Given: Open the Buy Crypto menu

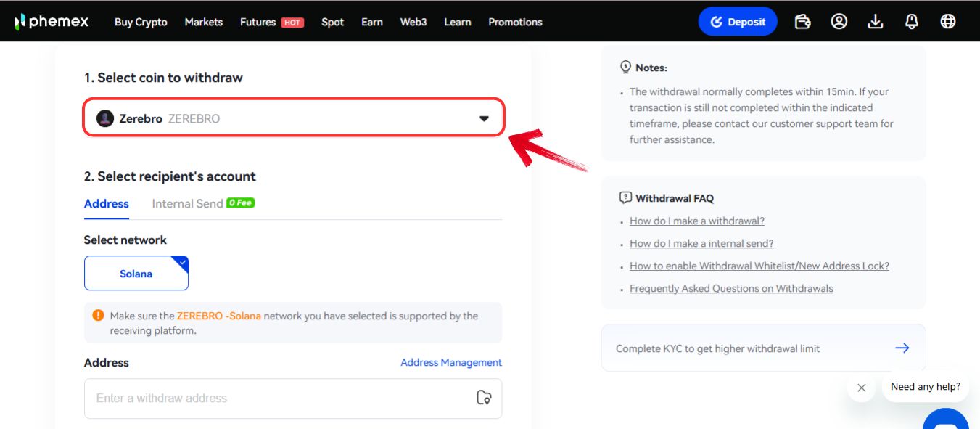Looking at the screenshot, I should (141, 22).
